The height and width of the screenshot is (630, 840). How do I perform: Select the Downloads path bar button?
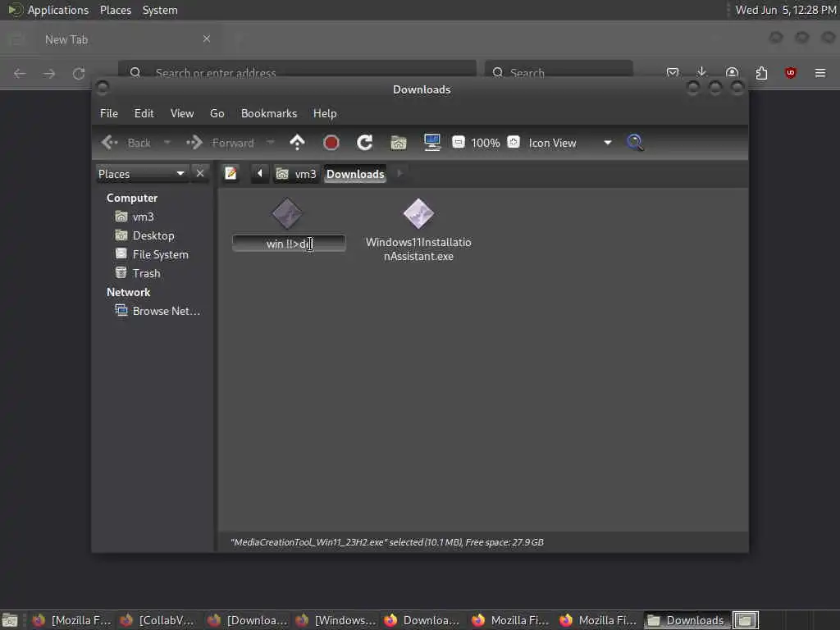(355, 174)
